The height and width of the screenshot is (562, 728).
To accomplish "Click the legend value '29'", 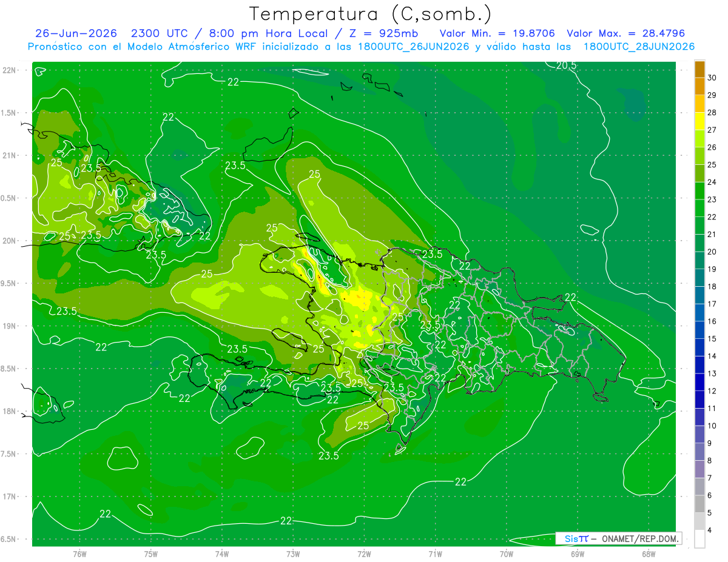I will click(713, 95).
